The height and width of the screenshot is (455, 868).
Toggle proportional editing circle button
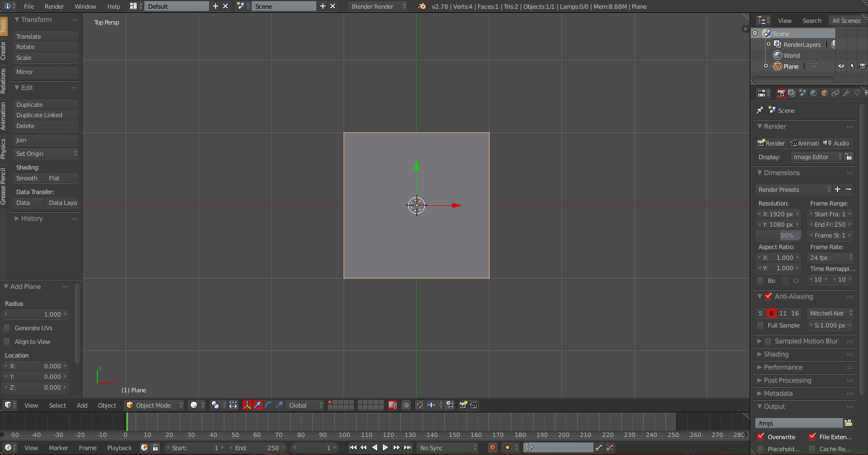pyautogui.click(x=406, y=405)
